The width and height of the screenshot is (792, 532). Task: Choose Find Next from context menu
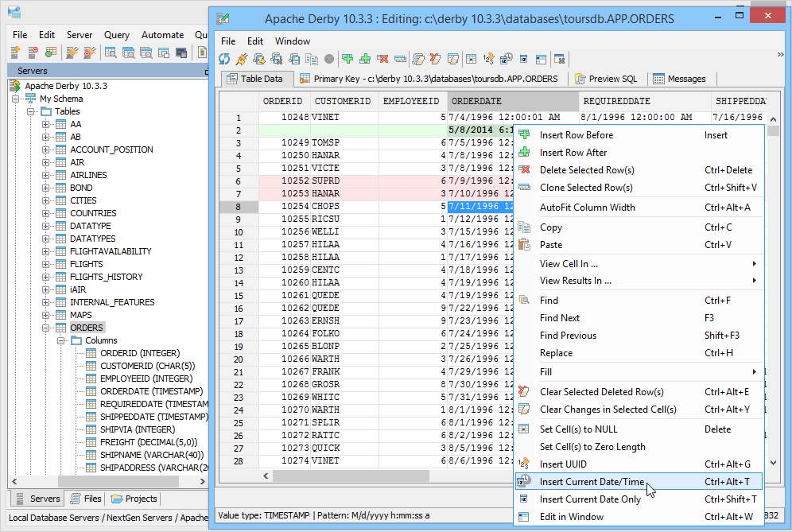(639, 318)
